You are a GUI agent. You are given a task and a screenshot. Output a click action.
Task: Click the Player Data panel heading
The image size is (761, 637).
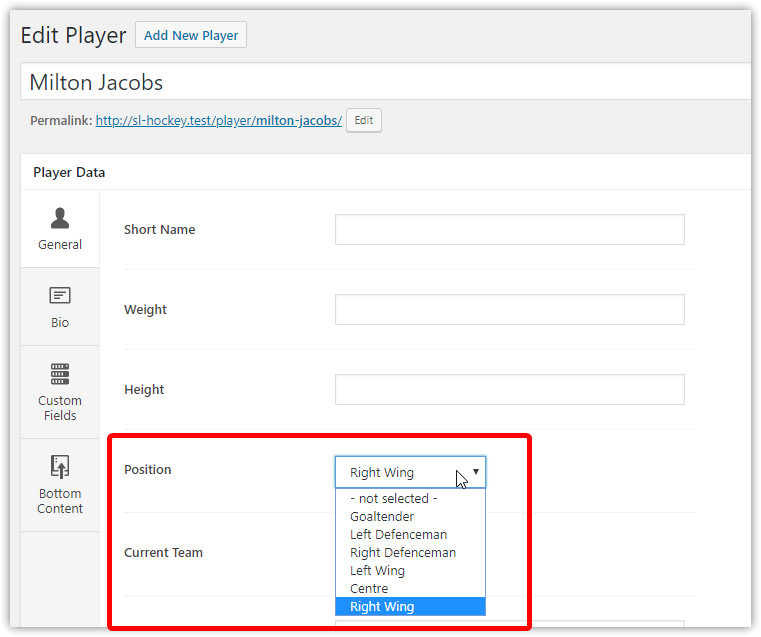click(x=69, y=172)
